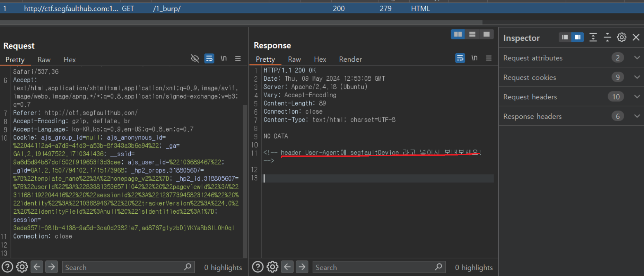Viewport: 644px width, 276px height.
Task: Click 'Content-Type: text/html' response header
Action: [329, 120]
